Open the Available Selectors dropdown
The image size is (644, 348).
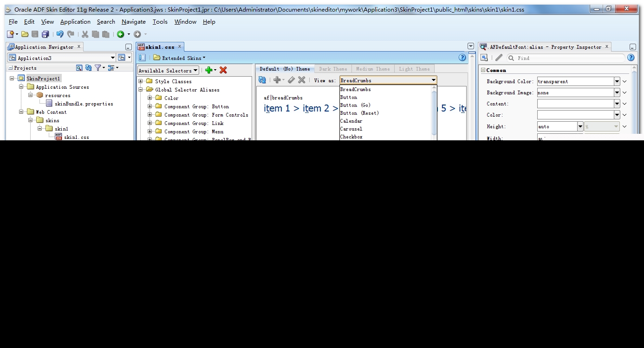tap(168, 71)
